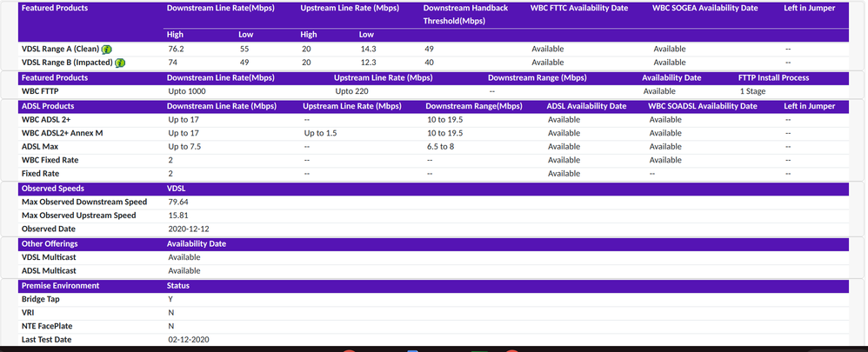Click the Upto 1000 downstream rate for FTTP
Screen dimensions: 868x352
(186, 90)
